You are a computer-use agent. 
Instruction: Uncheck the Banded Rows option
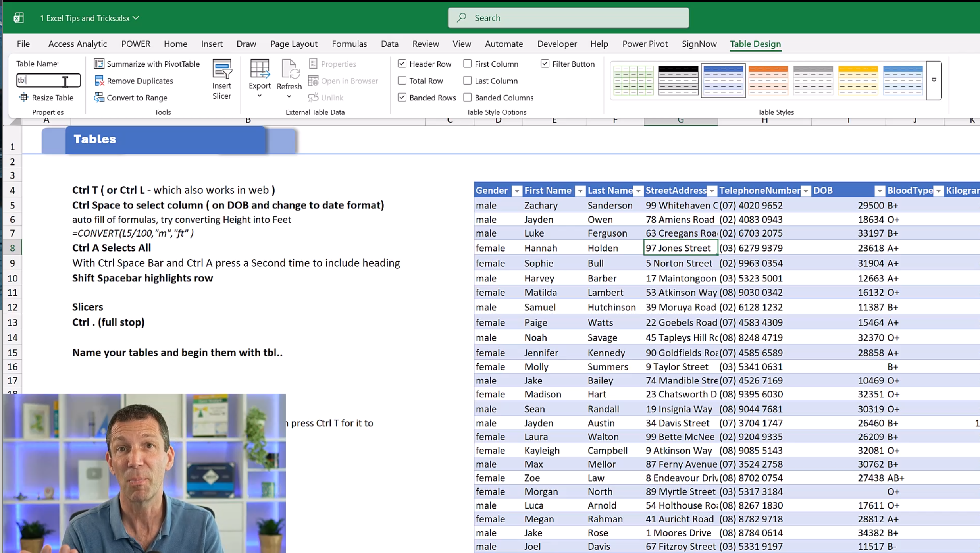402,97
